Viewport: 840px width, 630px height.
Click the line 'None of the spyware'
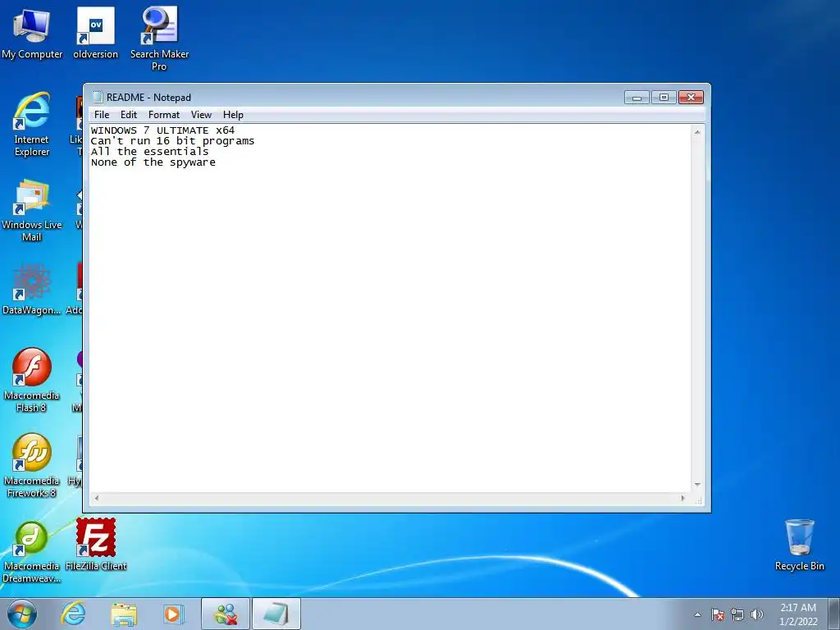pyautogui.click(x=153, y=162)
